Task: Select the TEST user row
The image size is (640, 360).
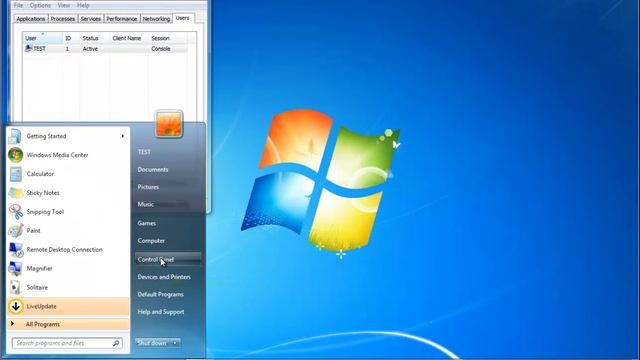Action: (105, 49)
